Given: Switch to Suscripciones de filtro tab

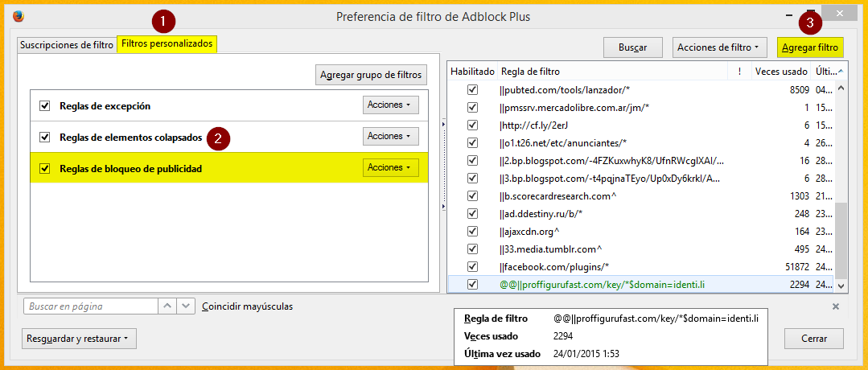Looking at the screenshot, I should (x=67, y=45).
